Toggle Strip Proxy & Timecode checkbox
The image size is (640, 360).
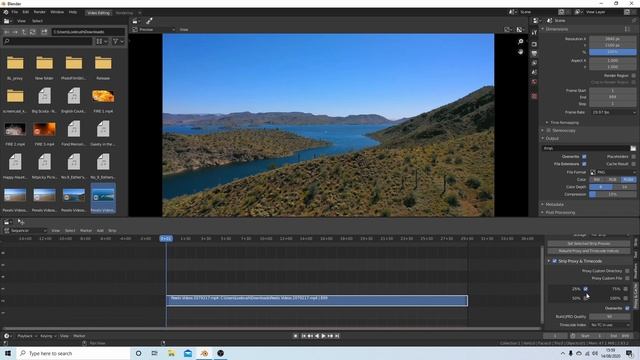coord(554,261)
